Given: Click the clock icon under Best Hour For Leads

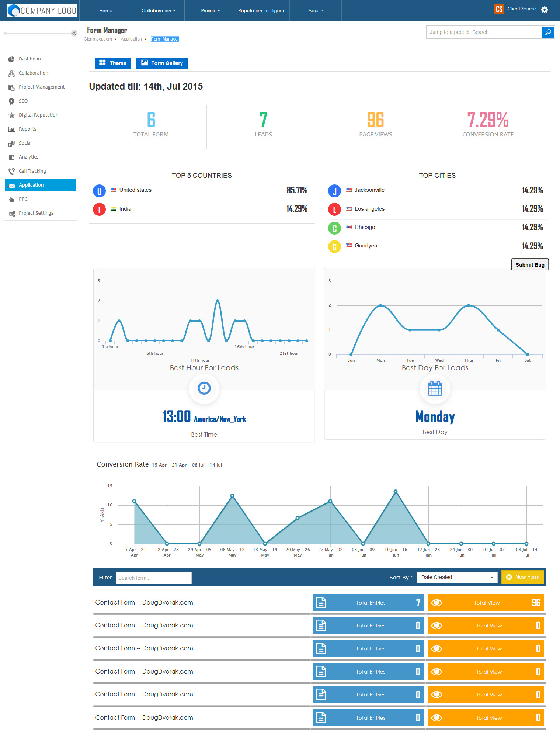Looking at the screenshot, I should click(x=204, y=388).
